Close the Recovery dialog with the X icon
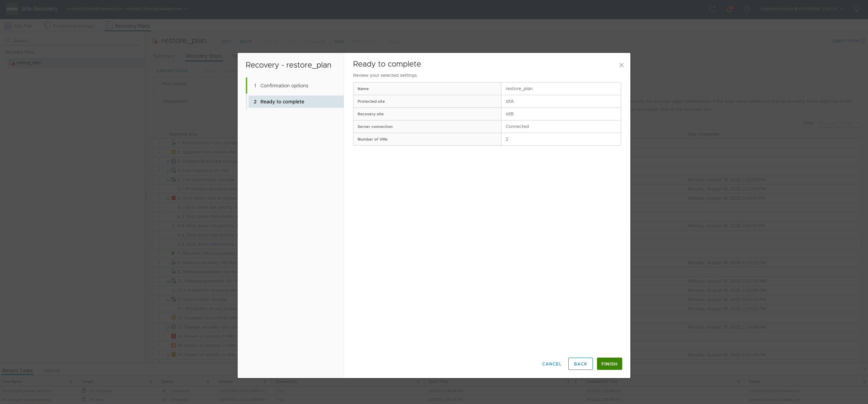The width and height of the screenshot is (868, 404). [621, 65]
